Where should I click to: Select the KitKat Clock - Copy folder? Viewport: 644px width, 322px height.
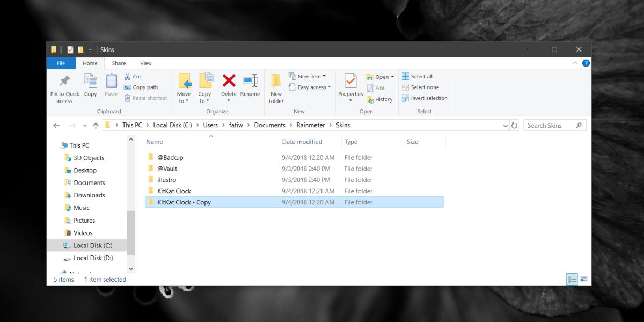coord(294,202)
